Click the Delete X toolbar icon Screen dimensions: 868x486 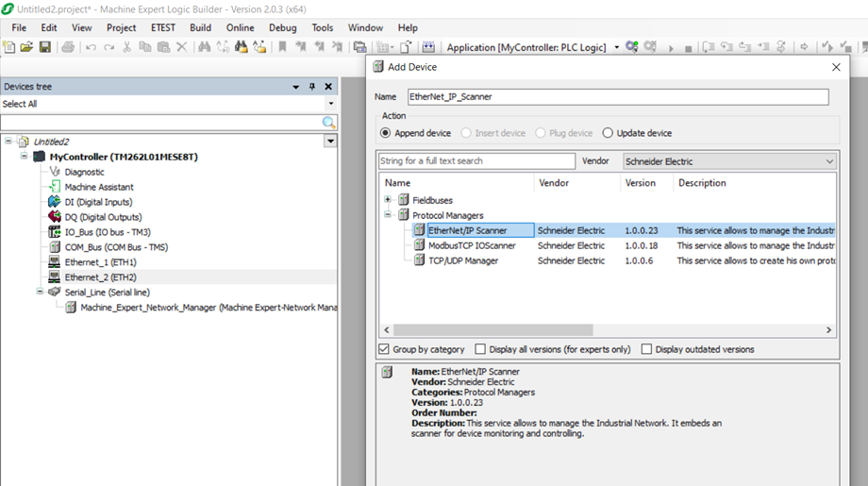181,47
